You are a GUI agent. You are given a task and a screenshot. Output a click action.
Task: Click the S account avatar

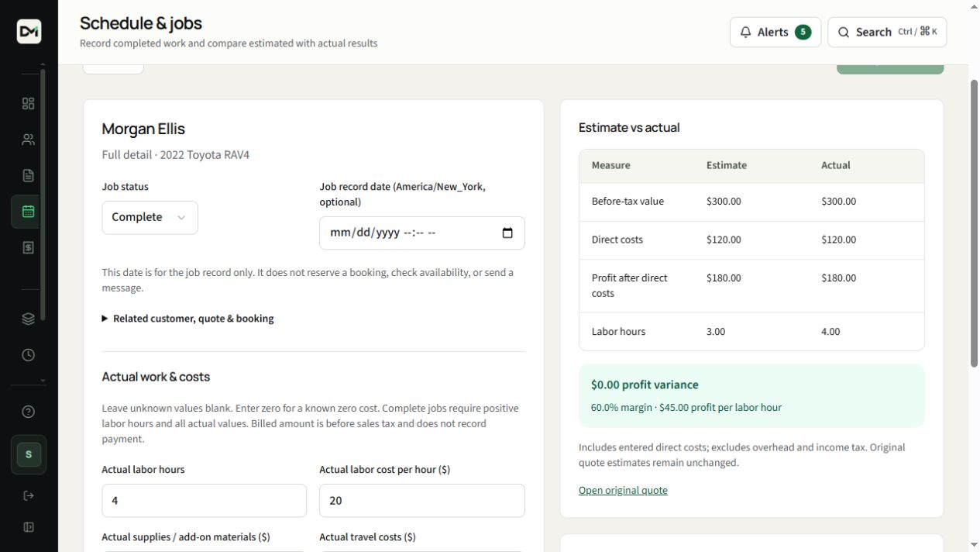29,454
